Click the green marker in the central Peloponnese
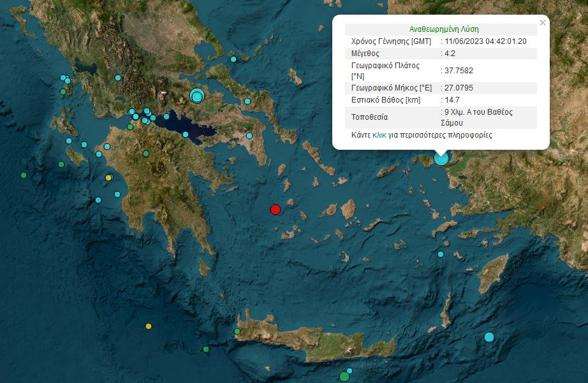This screenshot has height=383, width=588. [x=146, y=153]
